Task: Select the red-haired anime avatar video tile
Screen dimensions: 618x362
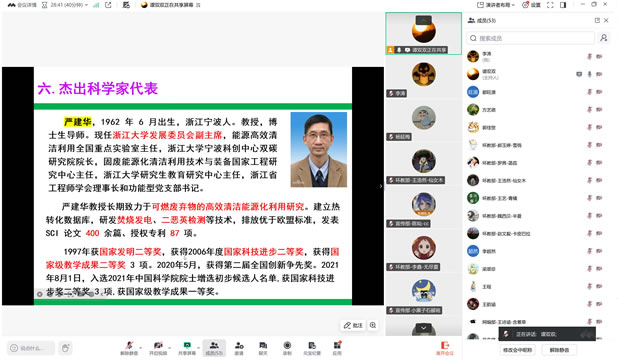Action: click(423, 250)
